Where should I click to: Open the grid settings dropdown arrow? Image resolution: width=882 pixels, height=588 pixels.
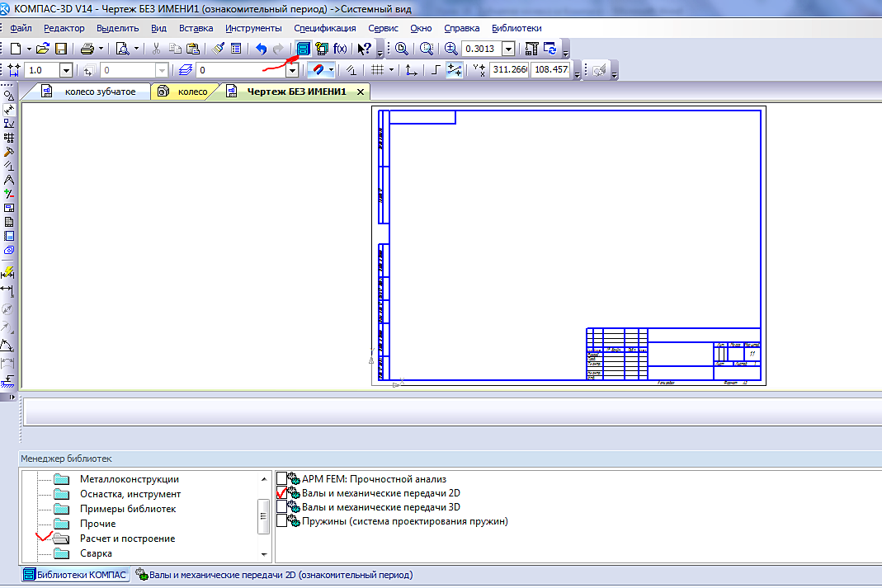point(391,71)
